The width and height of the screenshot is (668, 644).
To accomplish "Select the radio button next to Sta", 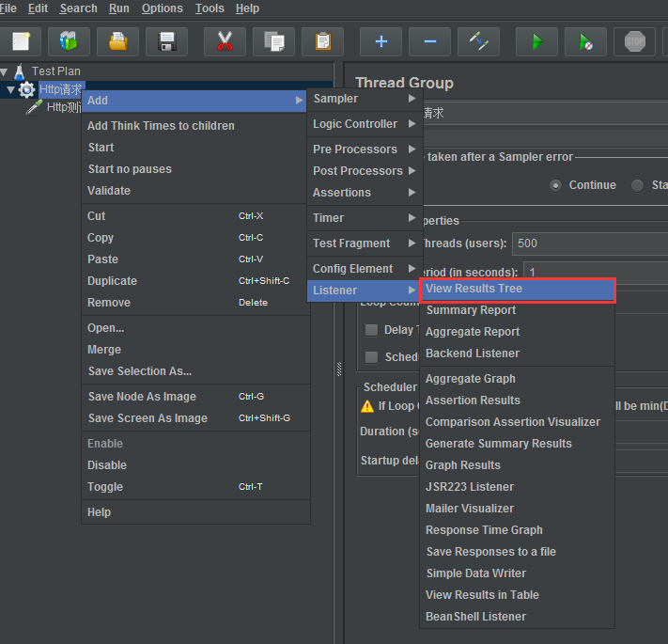I will click(637, 186).
